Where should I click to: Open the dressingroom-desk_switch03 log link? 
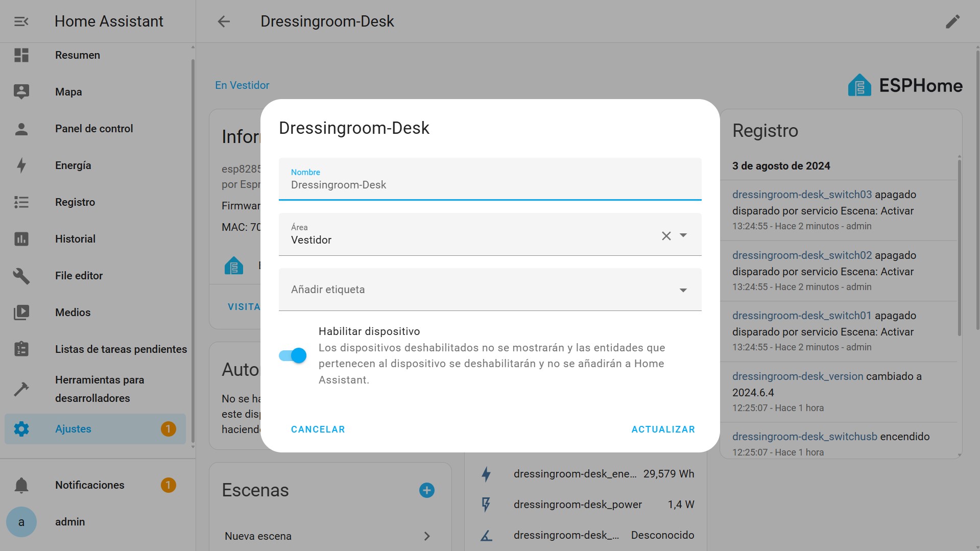802,195
